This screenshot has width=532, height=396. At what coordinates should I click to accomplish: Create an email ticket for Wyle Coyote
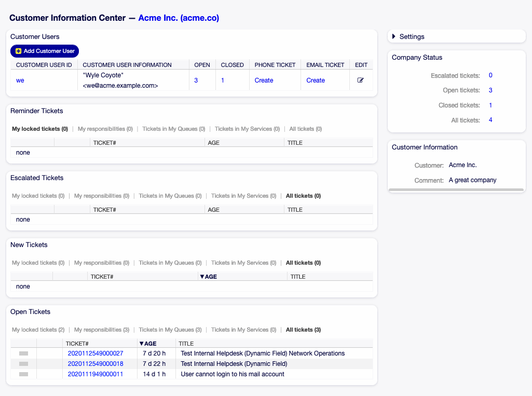click(x=316, y=80)
